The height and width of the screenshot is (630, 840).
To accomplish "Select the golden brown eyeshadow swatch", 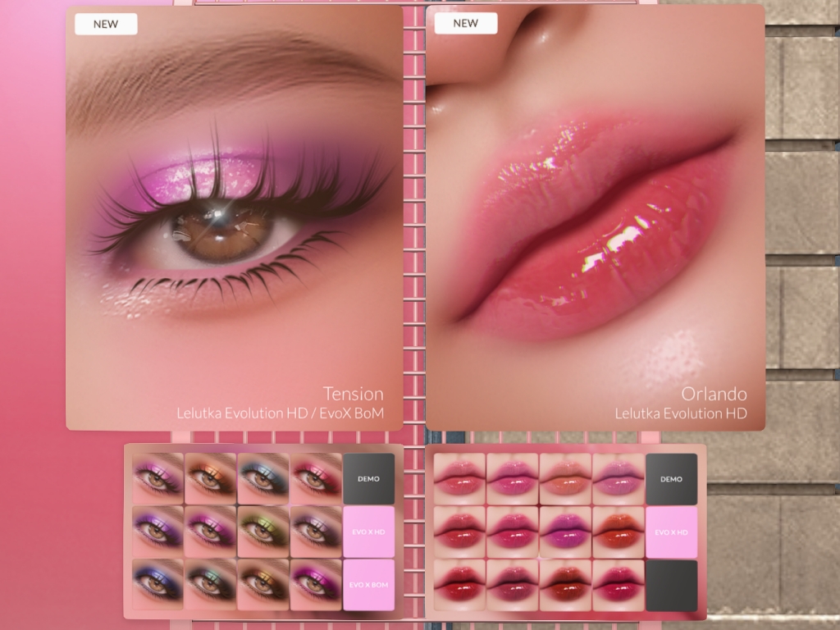I will (262, 584).
